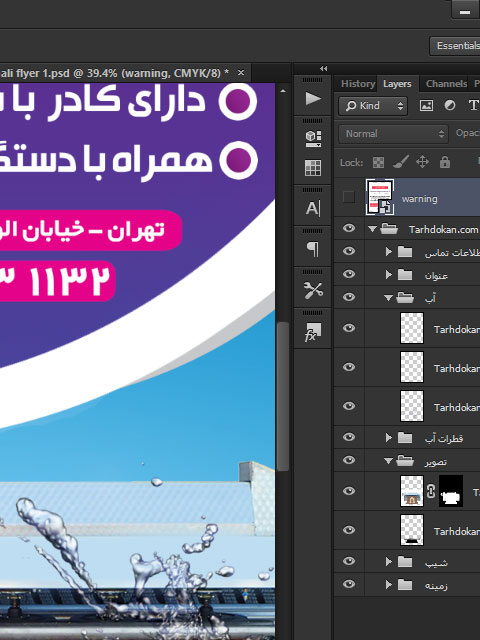
Task: Collapse the آب group
Action: tap(388, 298)
